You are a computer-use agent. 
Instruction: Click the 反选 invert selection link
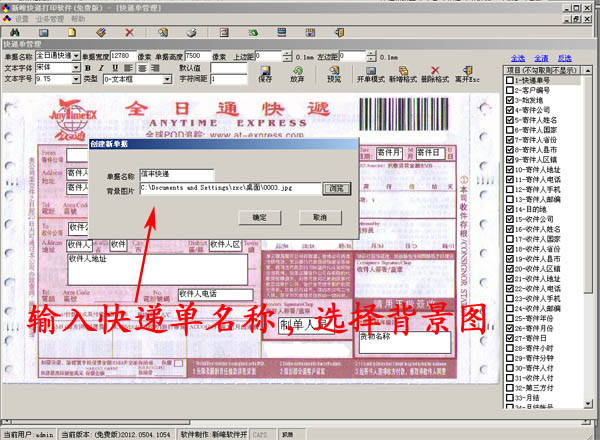[564, 58]
